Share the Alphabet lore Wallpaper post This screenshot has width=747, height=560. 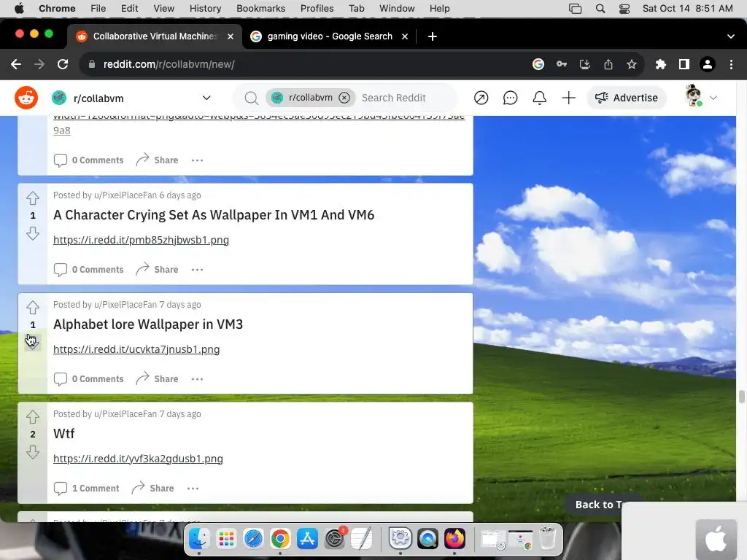tap(157, 379)
